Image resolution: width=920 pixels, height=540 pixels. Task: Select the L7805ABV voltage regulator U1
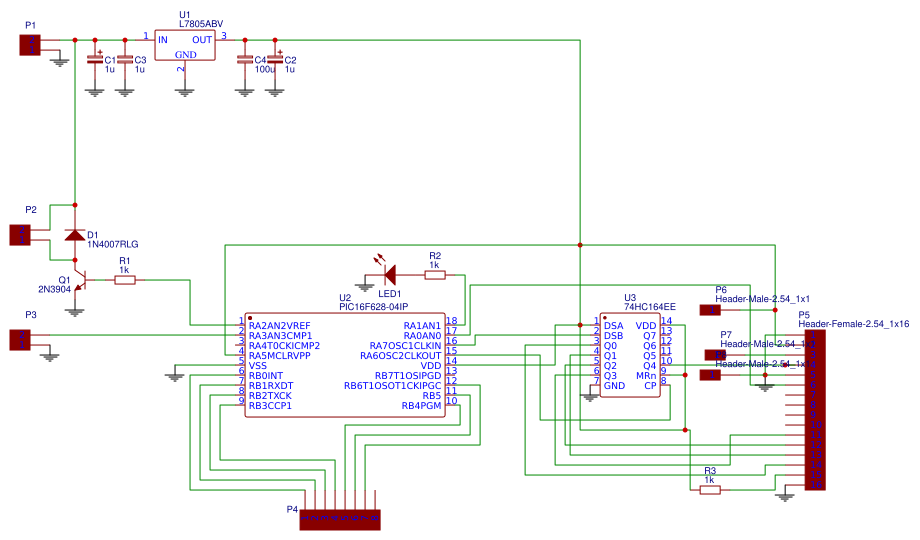pyautogui.click(x=185, y=45)
